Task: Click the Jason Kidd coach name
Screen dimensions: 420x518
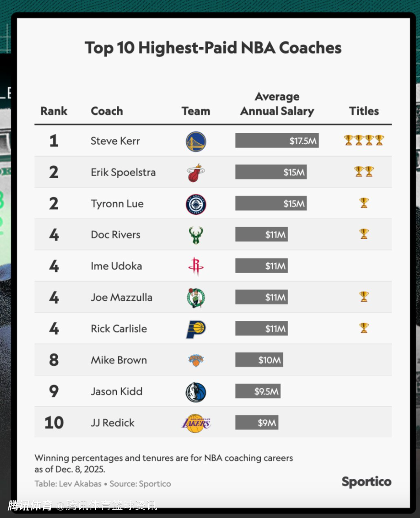Action: 116,391
